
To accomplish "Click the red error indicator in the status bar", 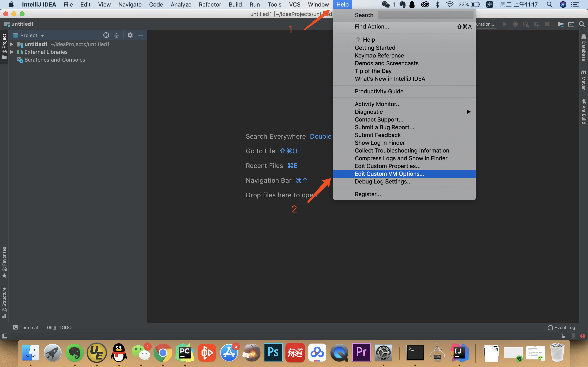I will point(583,336).
